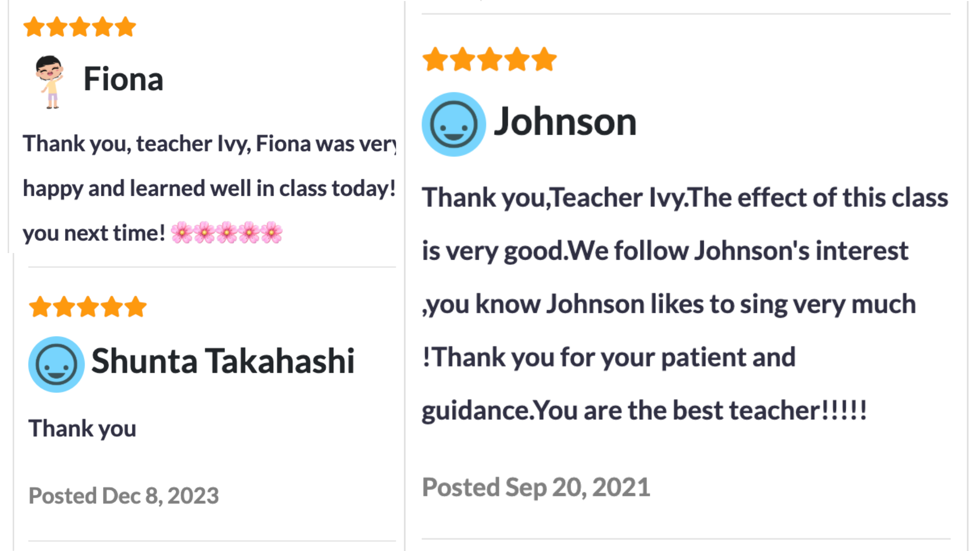This screenshot has height=551, width=980.
Task: Click the middle star of Shunta's rating
Action: pos(88,307)
